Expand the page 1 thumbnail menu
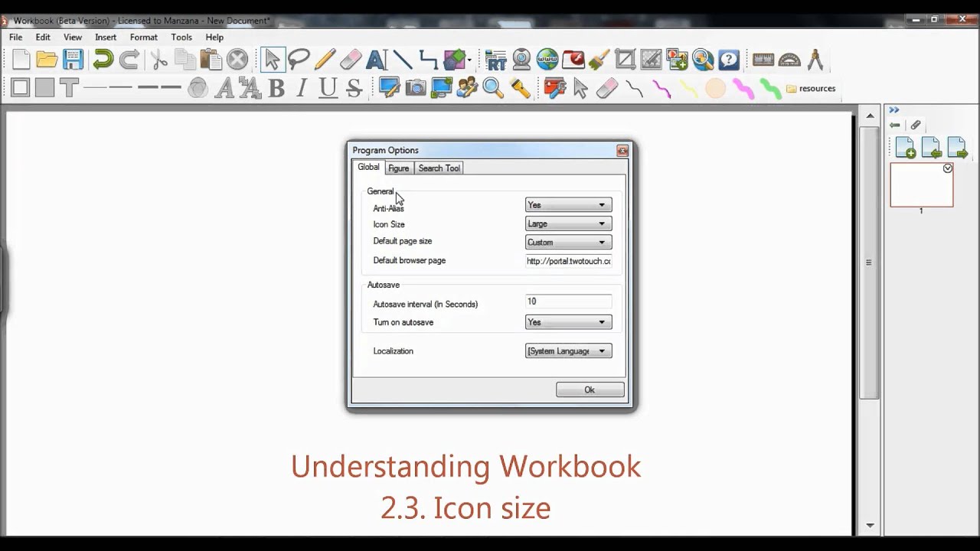Screen dimensions: 980x551 coord(948,168)
